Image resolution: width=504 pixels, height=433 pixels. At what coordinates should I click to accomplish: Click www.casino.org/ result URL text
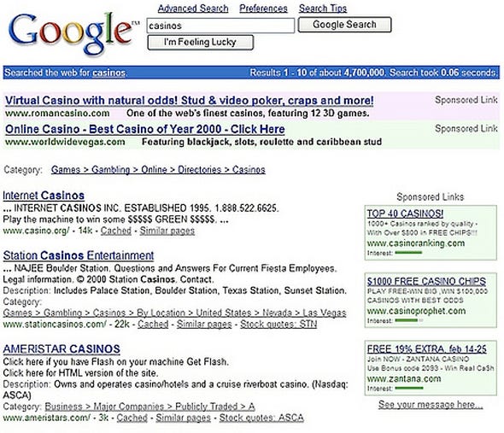click(36, 231)
